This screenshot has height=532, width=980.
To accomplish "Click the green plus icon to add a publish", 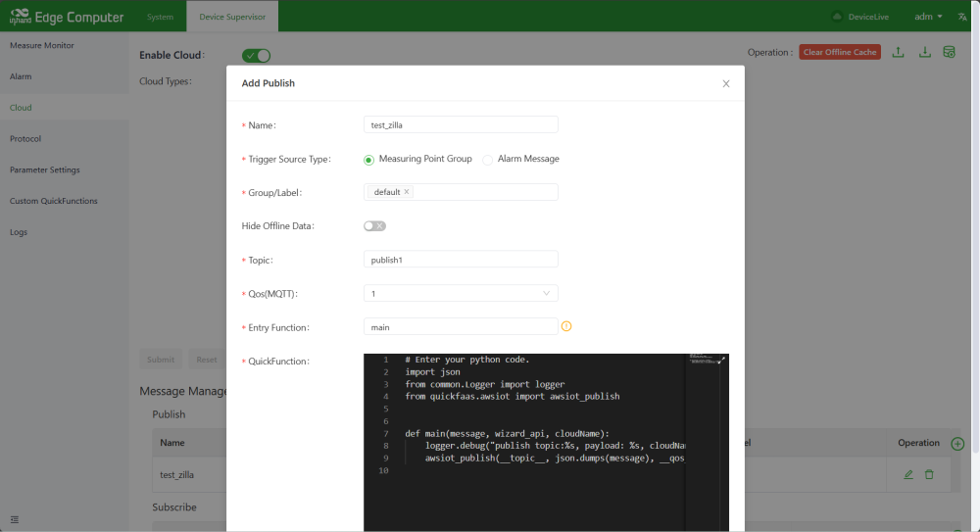I will (x=957, y=444).
